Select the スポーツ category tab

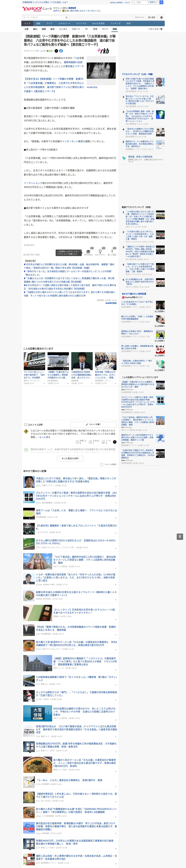76,29
